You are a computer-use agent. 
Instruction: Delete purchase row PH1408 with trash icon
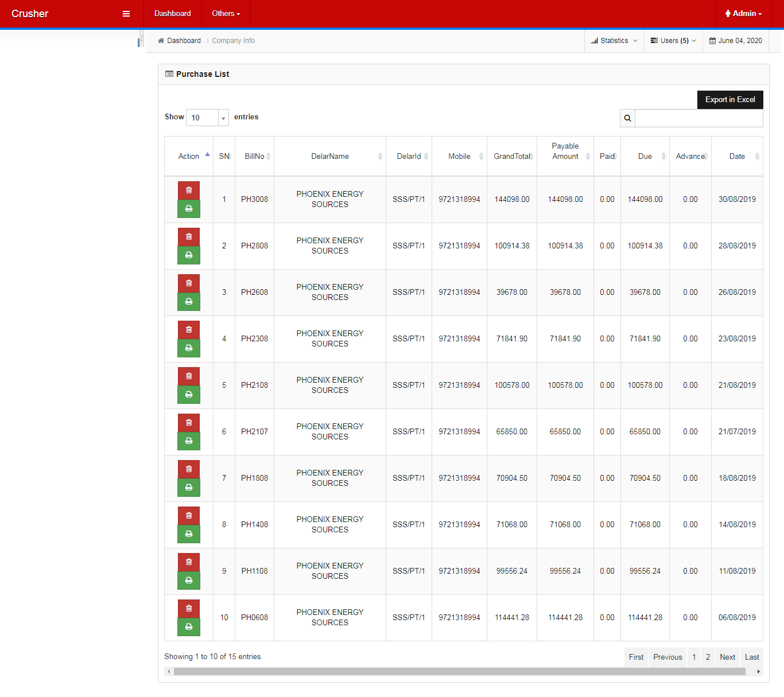(189, 516)
